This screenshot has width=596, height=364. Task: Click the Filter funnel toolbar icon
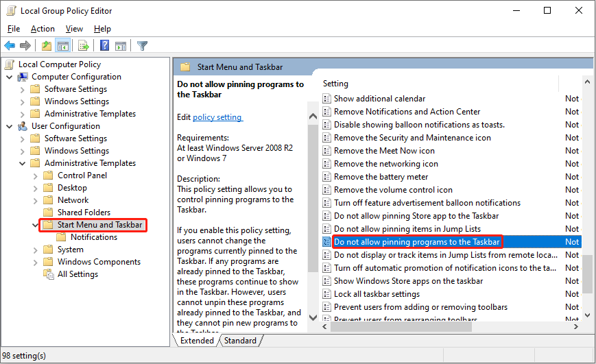tap(142, 46)
